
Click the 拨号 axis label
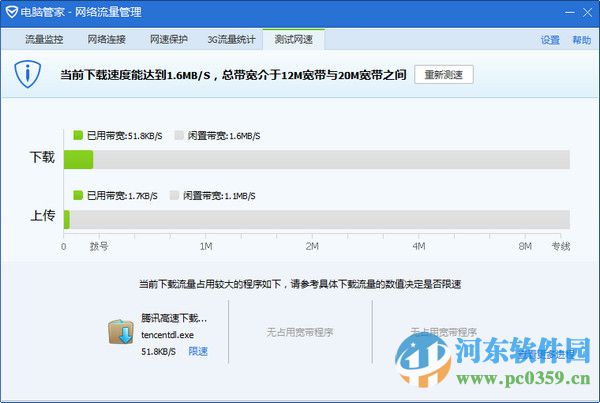pyautogui.click(x=99, y=246)
